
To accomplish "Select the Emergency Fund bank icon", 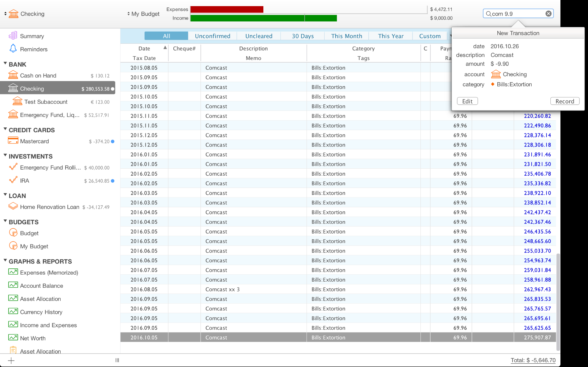I will coord(13,114).
